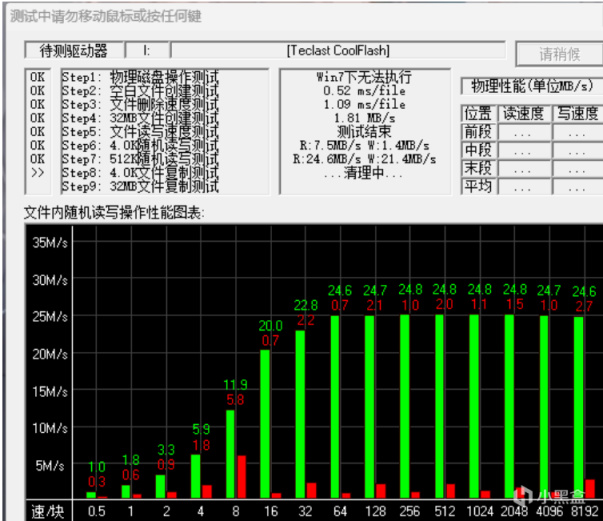Click the 22.8 read value above block 32
The image size is (603, 521).
click(x=306, y=305)
